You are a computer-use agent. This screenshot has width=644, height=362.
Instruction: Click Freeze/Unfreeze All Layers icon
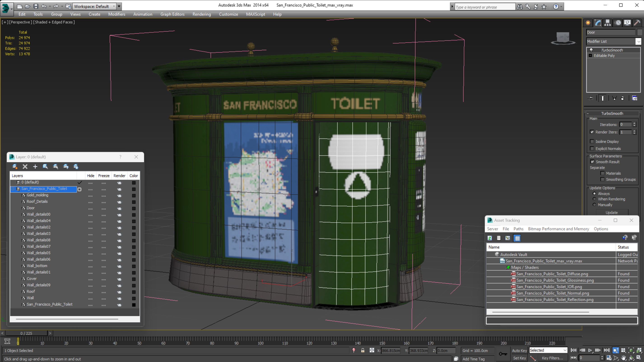[x=76, y=166]
